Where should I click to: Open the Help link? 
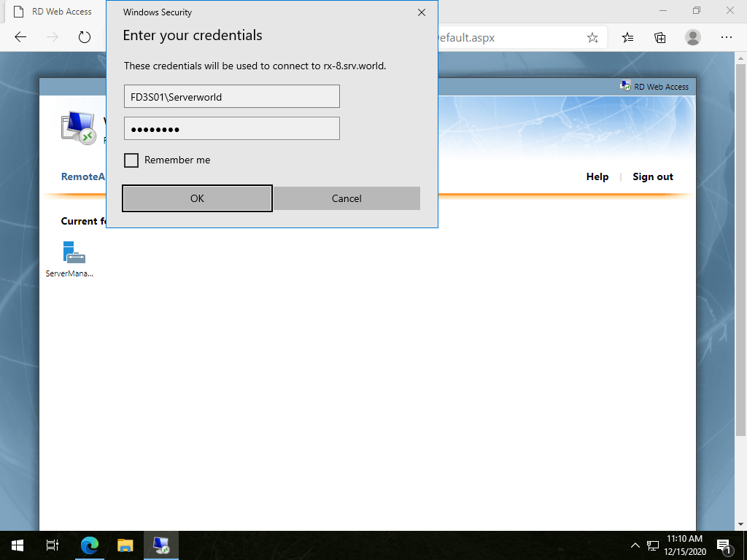597,176
